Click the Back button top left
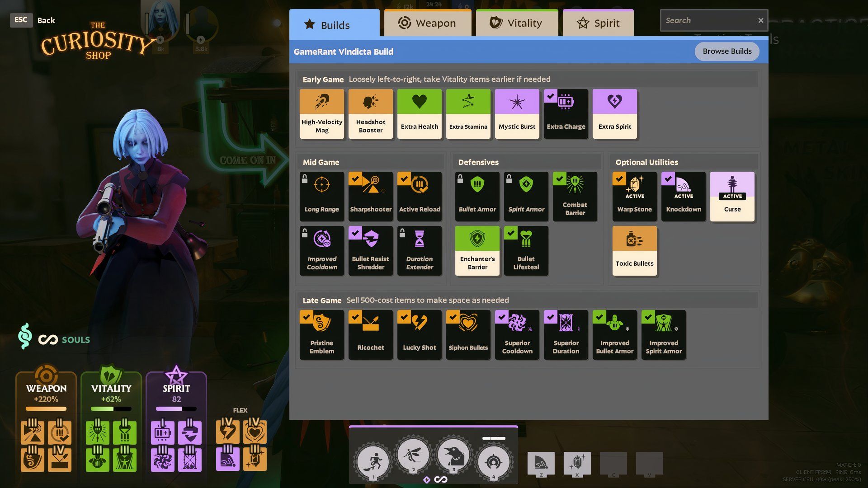Screen dimensions: 868x488 (46, 20)
